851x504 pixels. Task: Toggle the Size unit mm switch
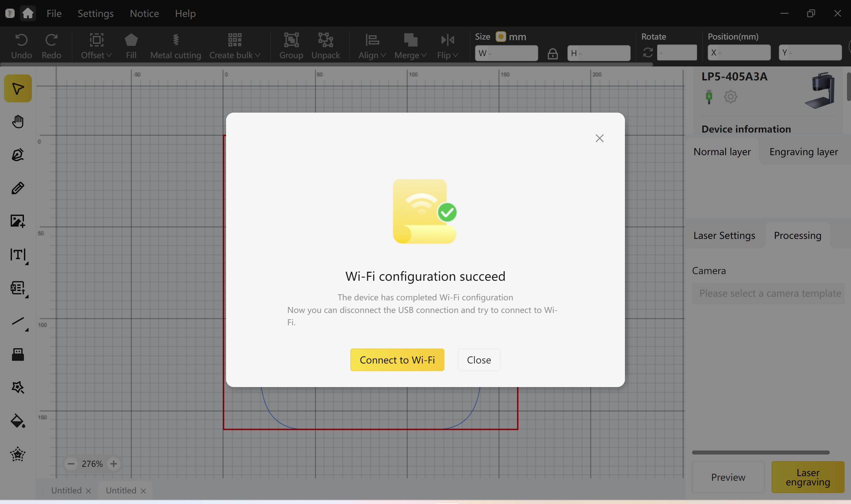500,37
